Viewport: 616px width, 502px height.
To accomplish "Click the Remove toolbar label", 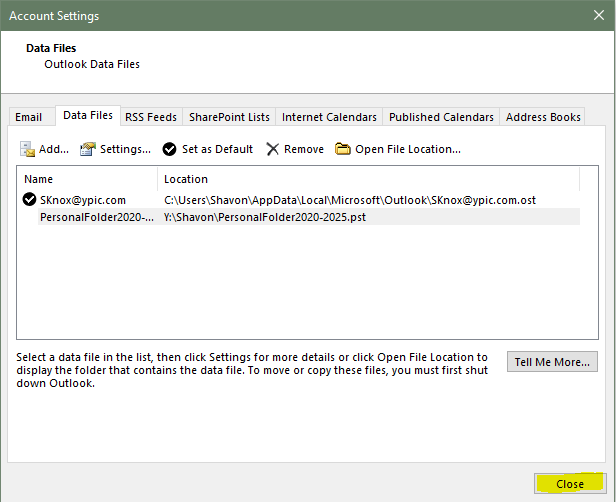I will pyautogui.click(x=304, y=149).
